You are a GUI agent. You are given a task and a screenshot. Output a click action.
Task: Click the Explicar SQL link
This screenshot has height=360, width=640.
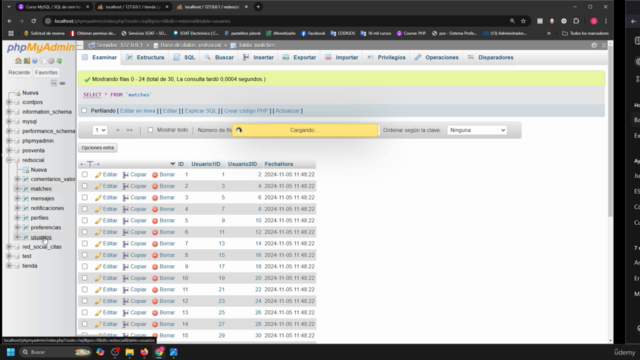click(200, 111)
